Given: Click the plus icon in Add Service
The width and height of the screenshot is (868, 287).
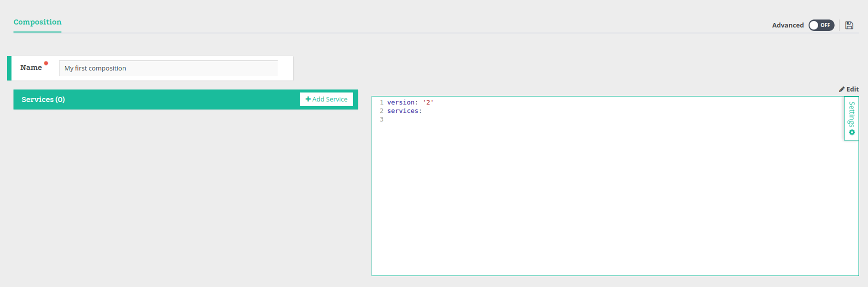Looking at the screenshot, I should click(x=308, y=99).
